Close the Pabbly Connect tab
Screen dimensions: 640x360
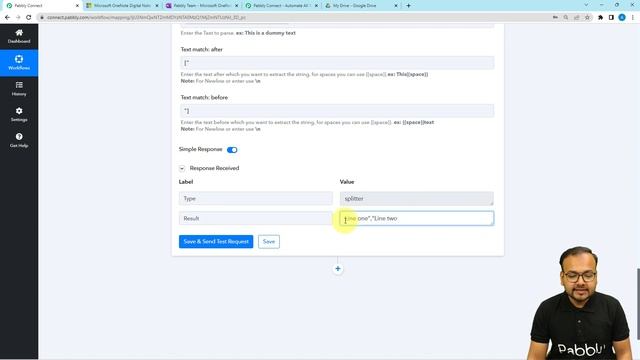[77, 6]
